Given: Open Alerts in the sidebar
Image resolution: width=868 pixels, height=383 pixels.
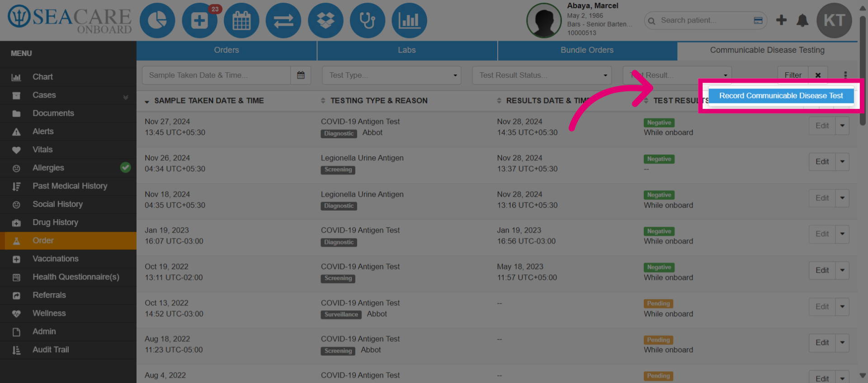Looking at the screenshot, I should coord(68,131).
